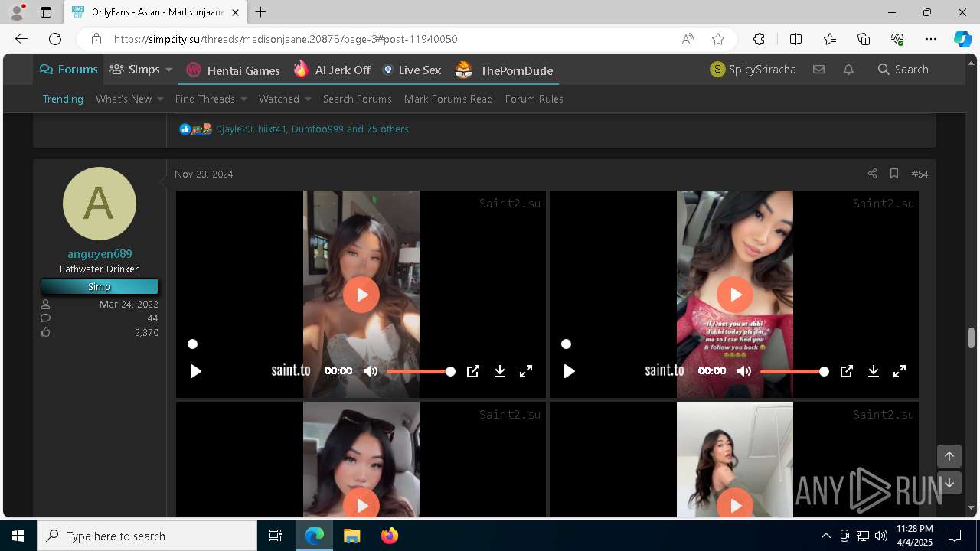View the site information lock icon
980x551 pixels.
[96, 39]
